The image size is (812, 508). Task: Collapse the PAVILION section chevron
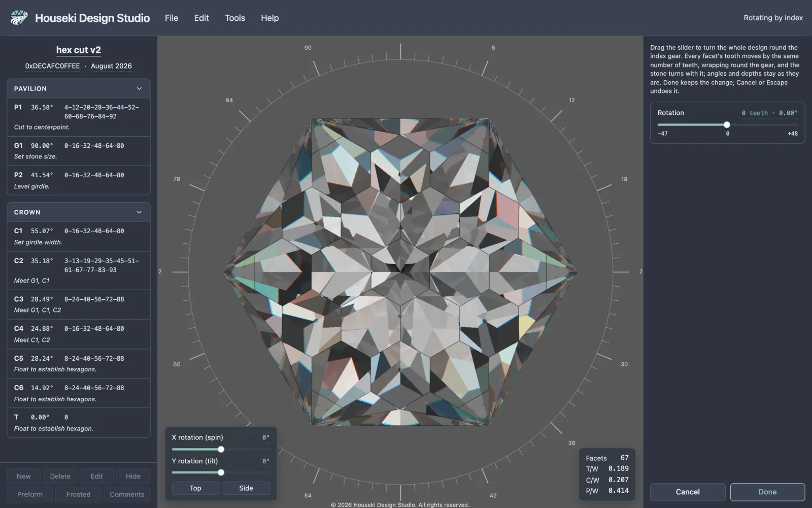click(139, 88)
